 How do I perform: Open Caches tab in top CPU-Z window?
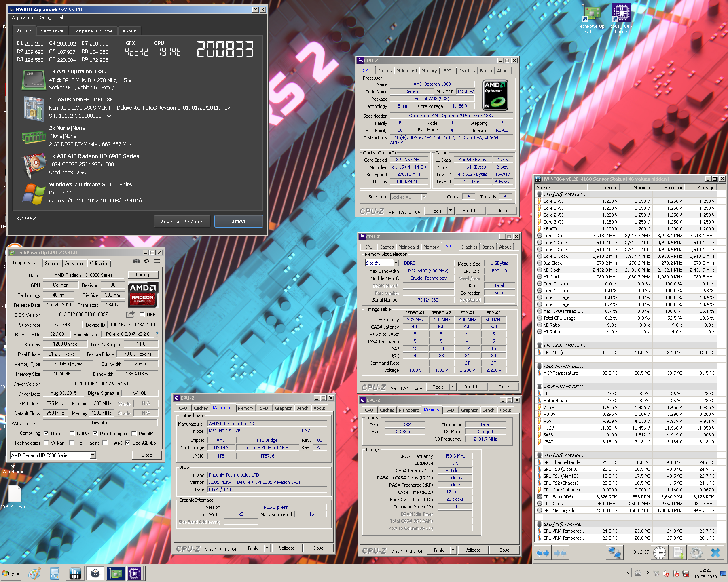coord(384,71)
